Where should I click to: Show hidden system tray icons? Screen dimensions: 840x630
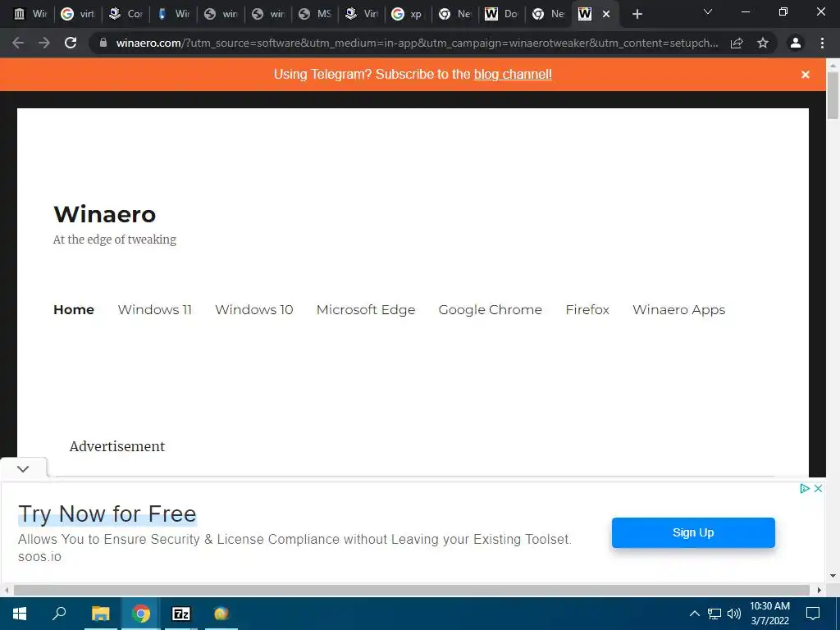pyautogui.click(x=694, y=614)
